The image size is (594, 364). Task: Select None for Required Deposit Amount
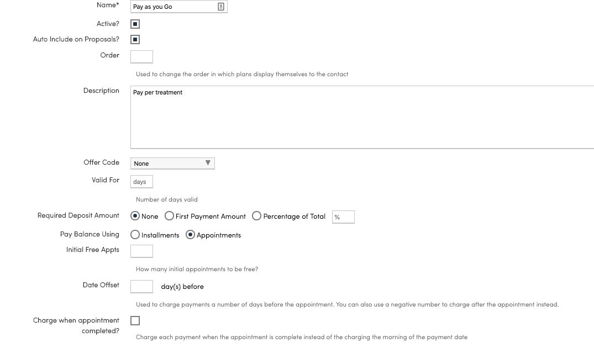click(135, 217)
